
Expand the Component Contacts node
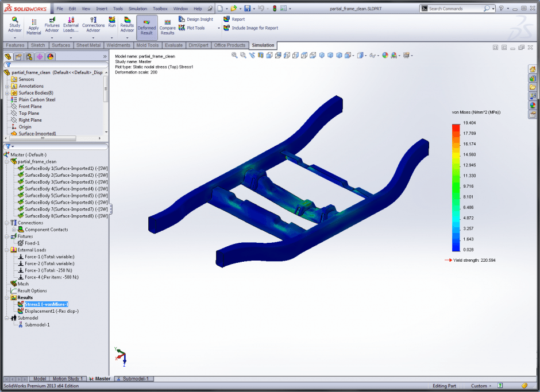point(14,230)
